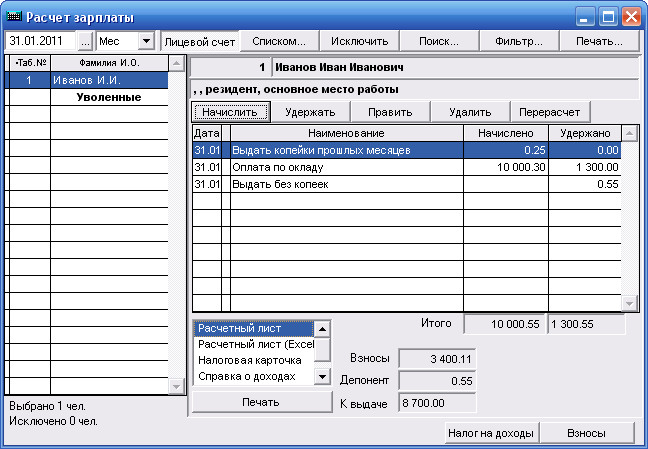648x449 pixels.
Task: Click the Налог на доходы button
Action: point(490,433)
